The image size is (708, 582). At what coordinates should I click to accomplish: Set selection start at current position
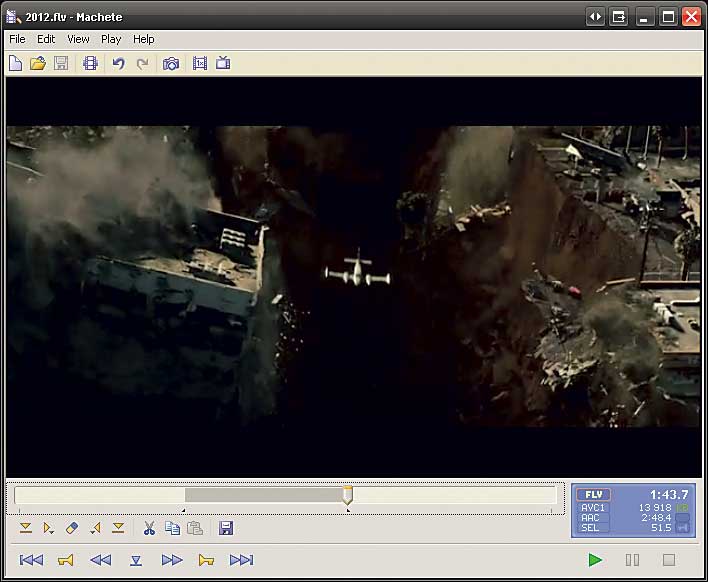click(26, 528)
